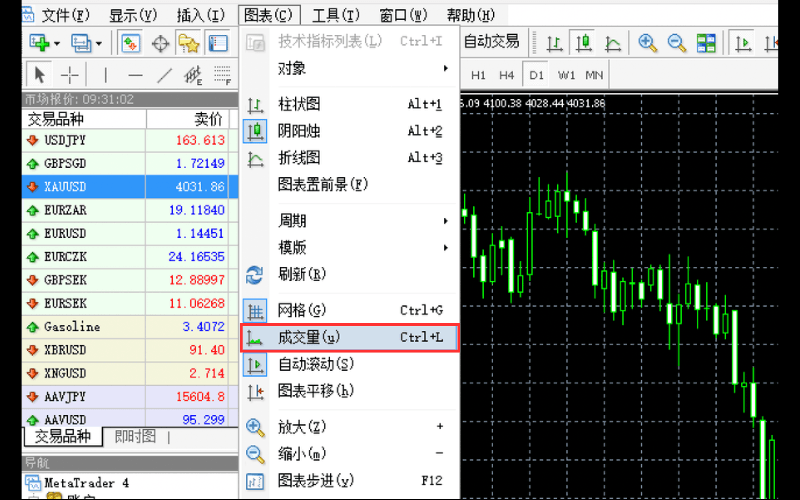Switch to W1 timeframe
800x500 pixels.
(x=566, y=76)
